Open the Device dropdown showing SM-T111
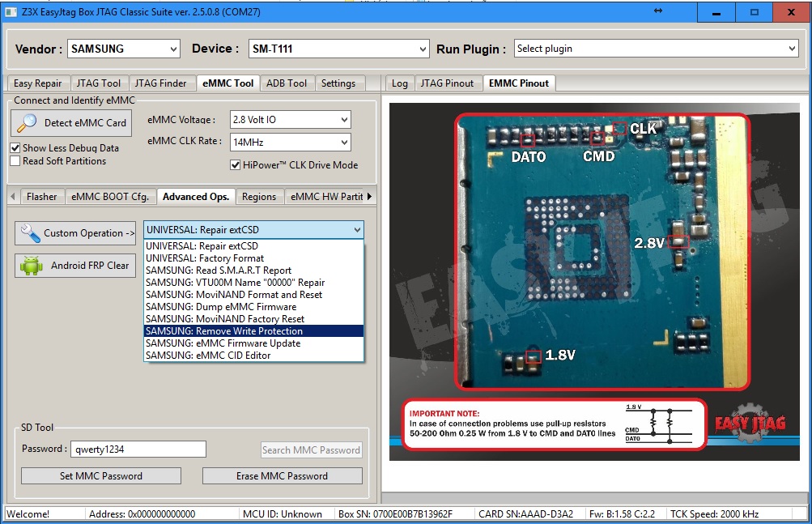This screenshot has height=524, width=812. (338, 49)
